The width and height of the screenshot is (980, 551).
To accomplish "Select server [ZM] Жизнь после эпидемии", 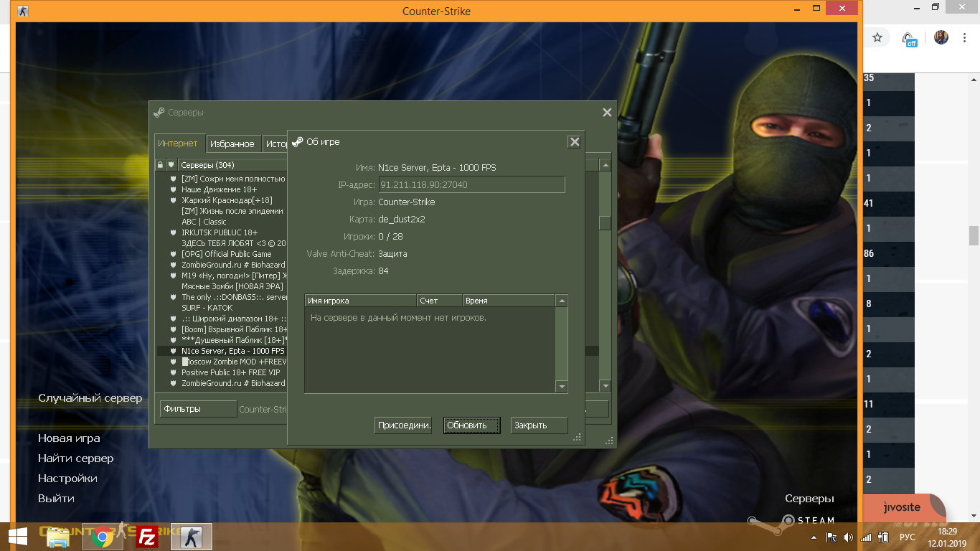I will (232, 211).
